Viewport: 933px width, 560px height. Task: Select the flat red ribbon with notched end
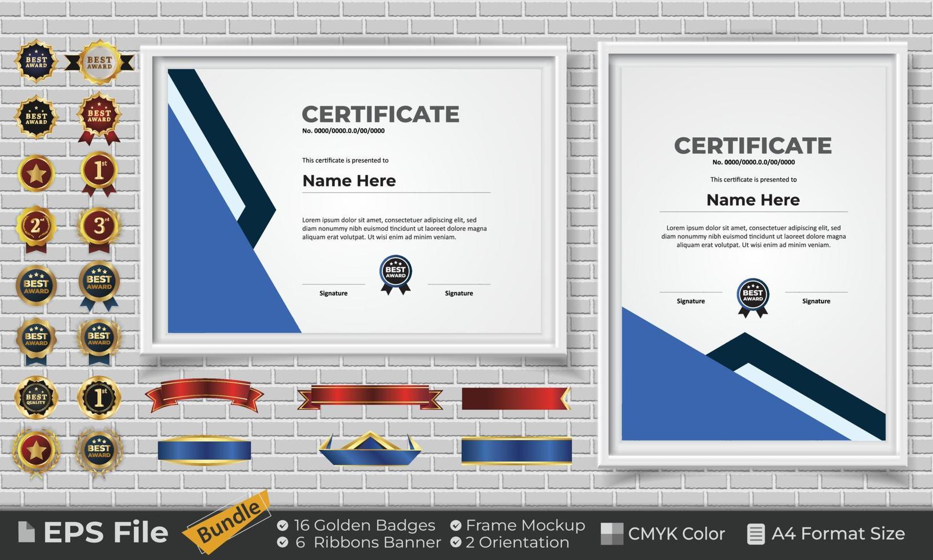point(516,398)
